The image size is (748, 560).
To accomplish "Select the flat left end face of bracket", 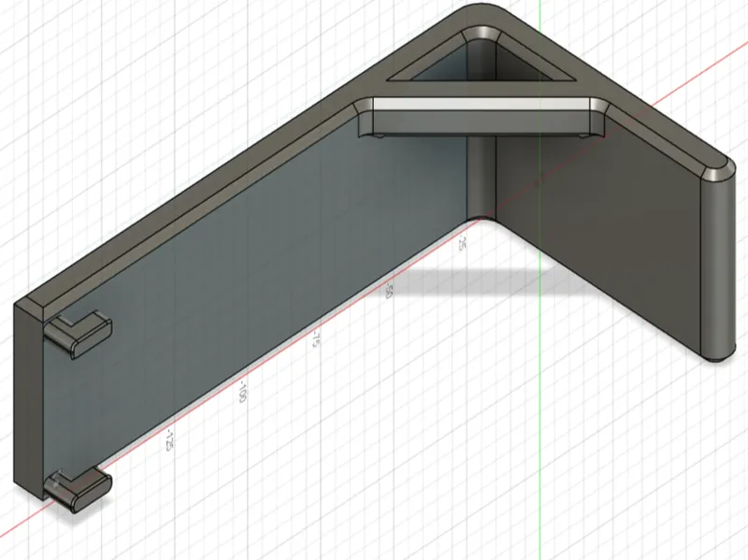I will tap(29, 401).
